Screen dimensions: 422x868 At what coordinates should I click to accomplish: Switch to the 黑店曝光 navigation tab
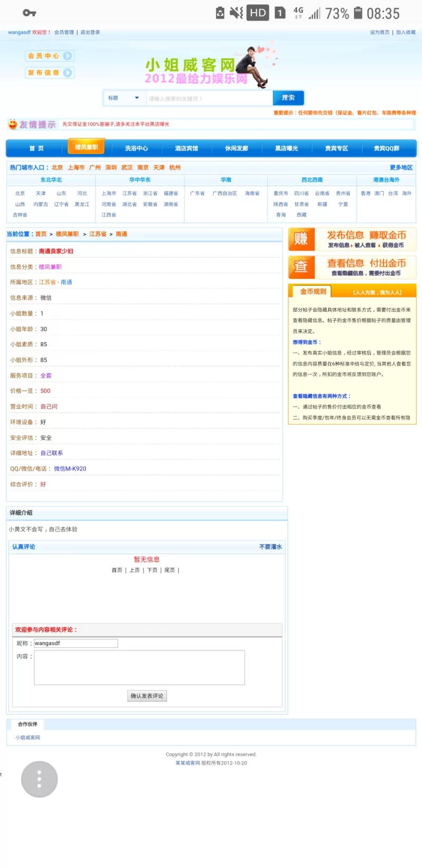tap(286, 148)
